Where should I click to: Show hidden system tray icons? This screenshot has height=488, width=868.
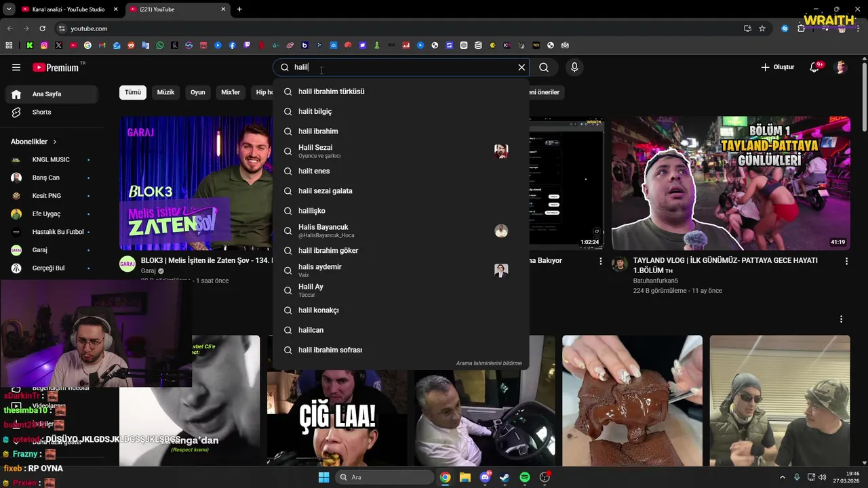(782, 477)
